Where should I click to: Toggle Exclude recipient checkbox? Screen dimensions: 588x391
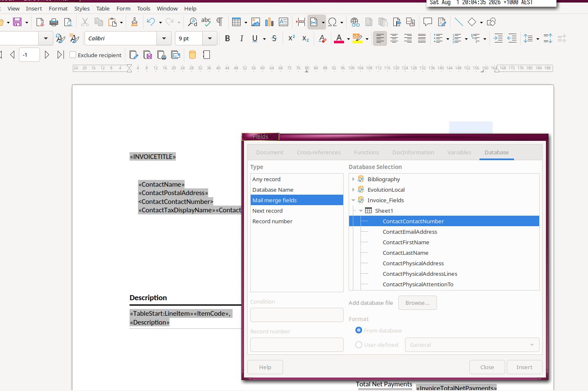(73, 55)
